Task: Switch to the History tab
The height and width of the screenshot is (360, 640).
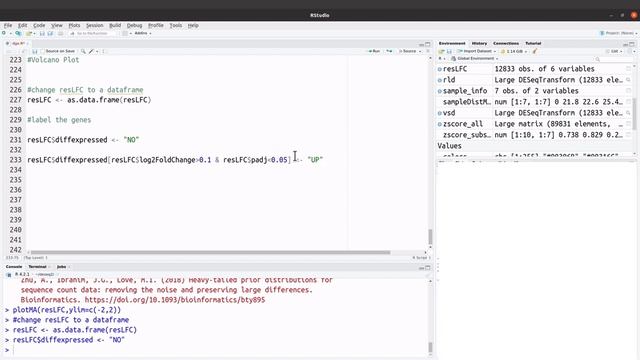Action: pos(479,43)
